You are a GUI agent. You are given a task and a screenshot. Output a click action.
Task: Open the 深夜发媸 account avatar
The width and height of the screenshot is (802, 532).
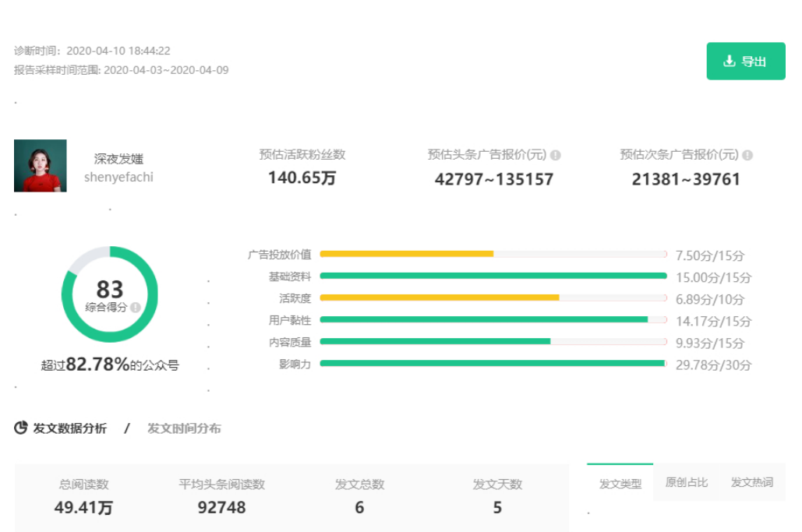(41, 166)
